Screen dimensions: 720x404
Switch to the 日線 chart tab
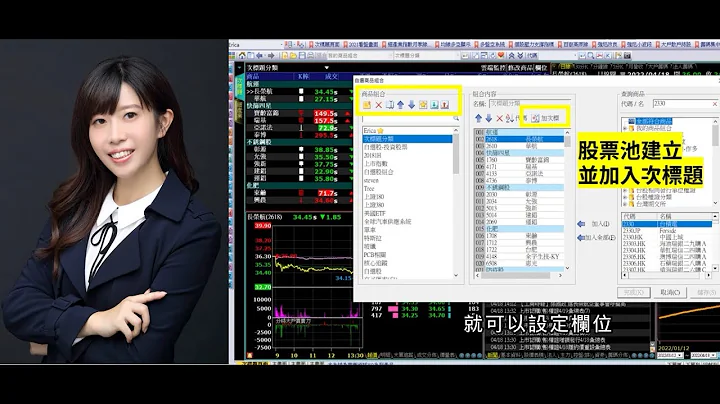point(565,67)
